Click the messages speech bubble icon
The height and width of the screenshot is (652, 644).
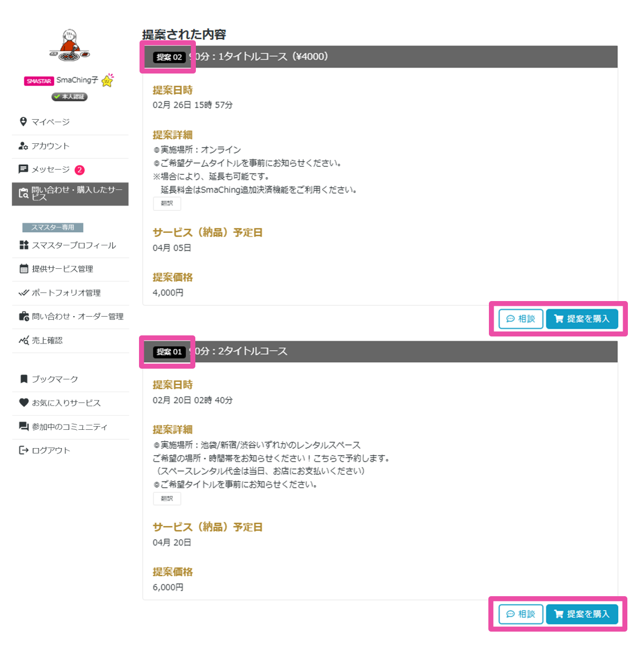23,170
